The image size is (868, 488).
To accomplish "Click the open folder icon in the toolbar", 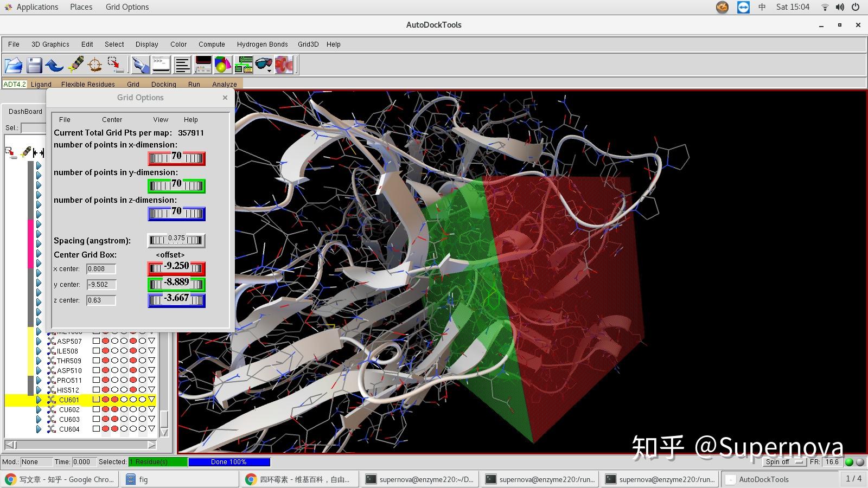I will pos(14,66).
